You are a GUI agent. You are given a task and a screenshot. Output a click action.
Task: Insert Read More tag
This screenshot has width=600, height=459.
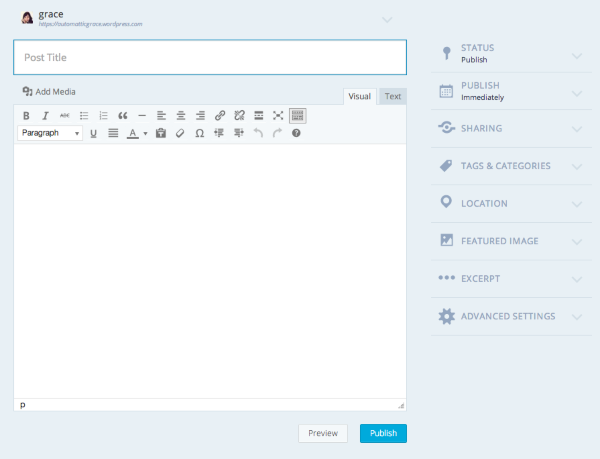pos(259,116)
